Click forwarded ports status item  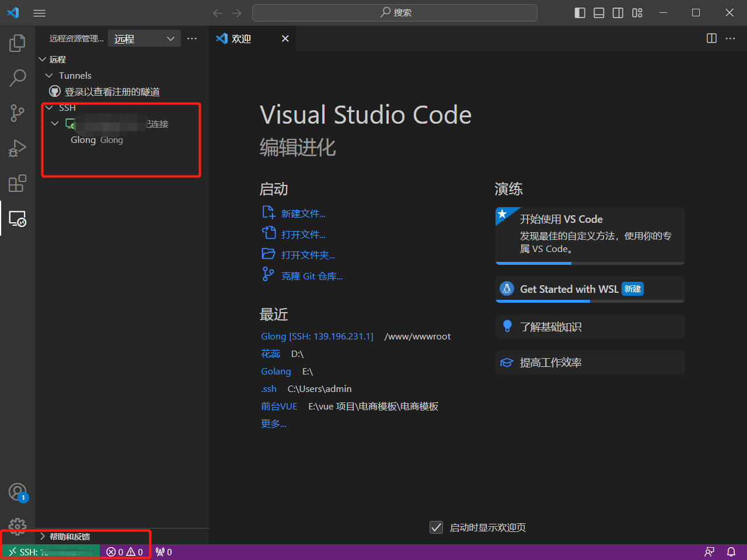click(164, 552)
